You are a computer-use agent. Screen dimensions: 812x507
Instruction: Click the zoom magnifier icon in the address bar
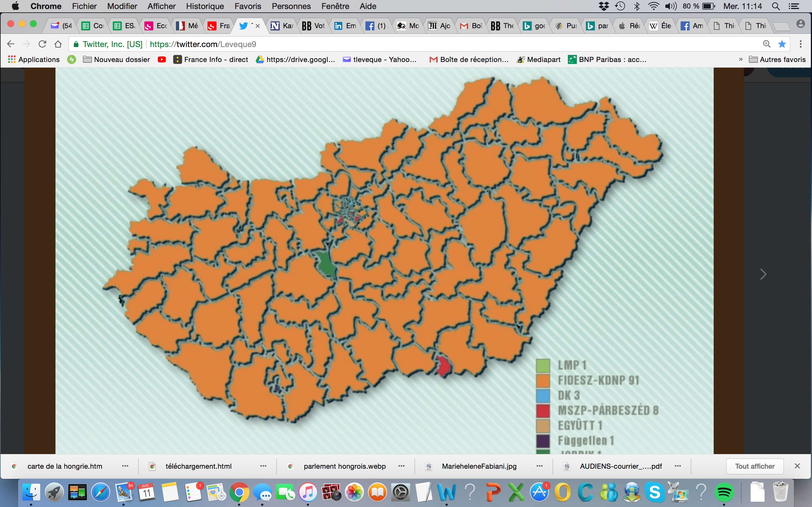pos(767,44)
